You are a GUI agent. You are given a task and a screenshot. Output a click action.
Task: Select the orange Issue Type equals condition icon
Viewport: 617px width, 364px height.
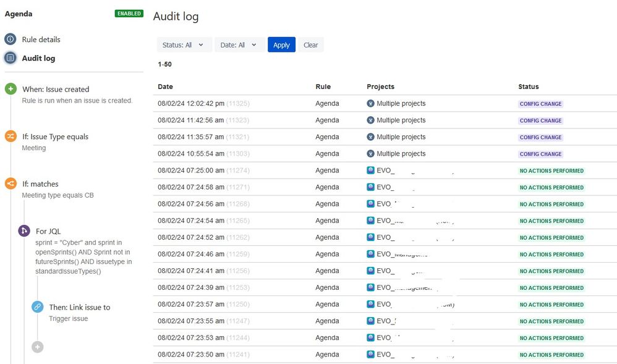pos(11,136)
